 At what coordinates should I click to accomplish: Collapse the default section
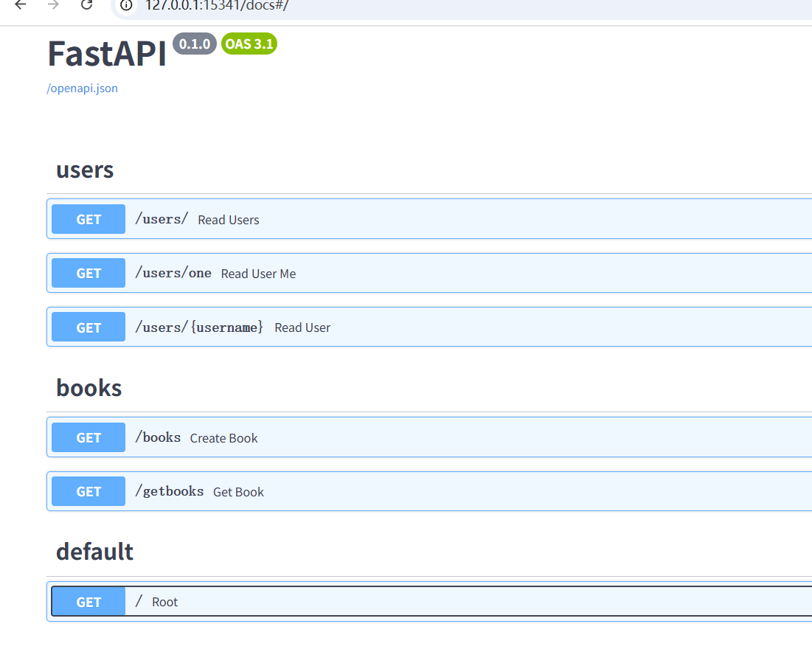[x=94, y=551]
